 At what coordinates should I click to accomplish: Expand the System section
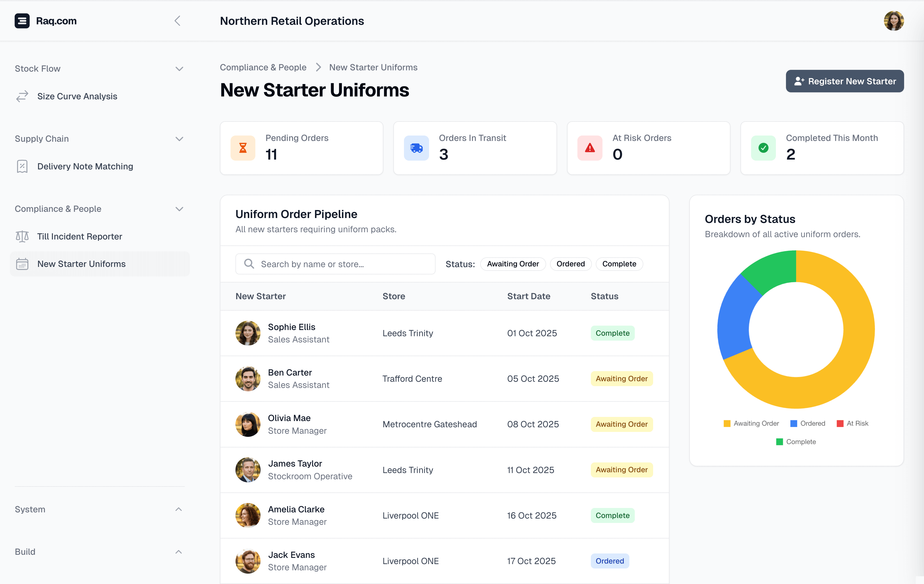pos(178,509)
